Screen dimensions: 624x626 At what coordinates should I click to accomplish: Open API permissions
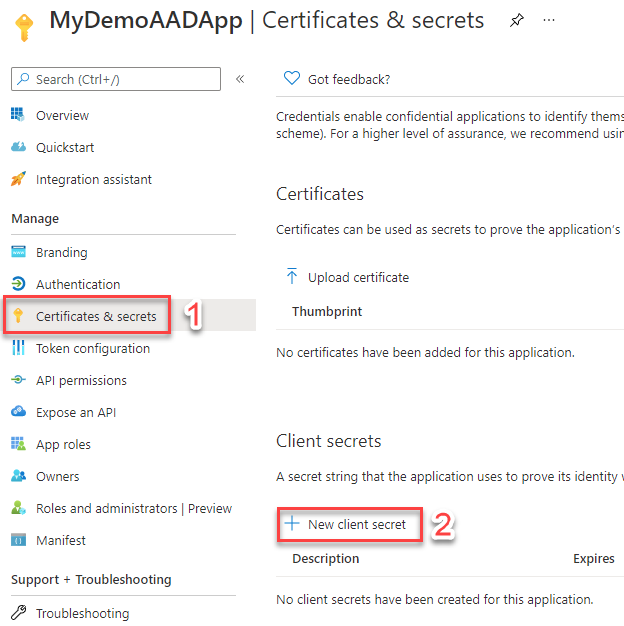coord(81,380)
